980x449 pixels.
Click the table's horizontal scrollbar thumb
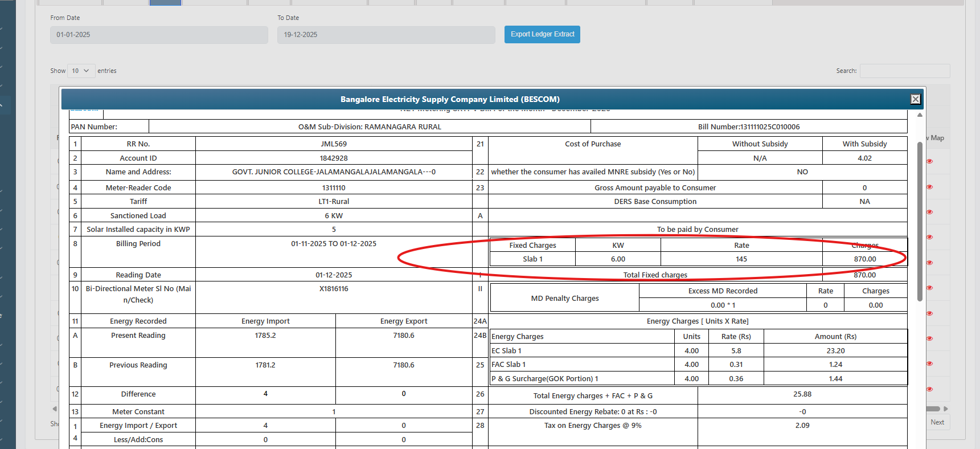(933, 409)
